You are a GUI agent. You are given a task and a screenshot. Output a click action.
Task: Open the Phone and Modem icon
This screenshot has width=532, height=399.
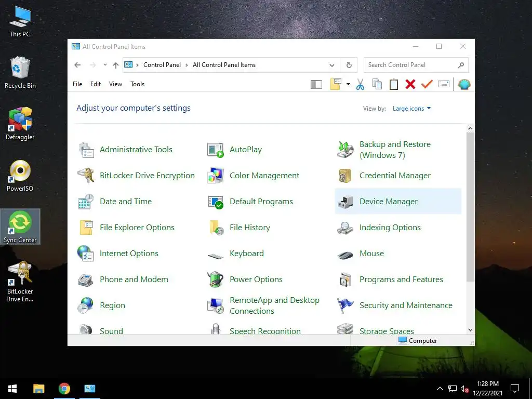tap(86, 280)
